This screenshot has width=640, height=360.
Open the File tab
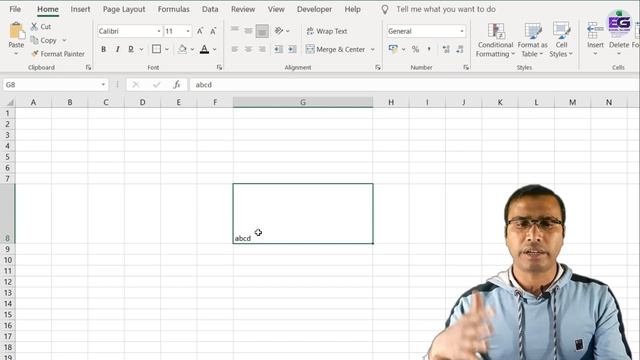coord(15,9)
